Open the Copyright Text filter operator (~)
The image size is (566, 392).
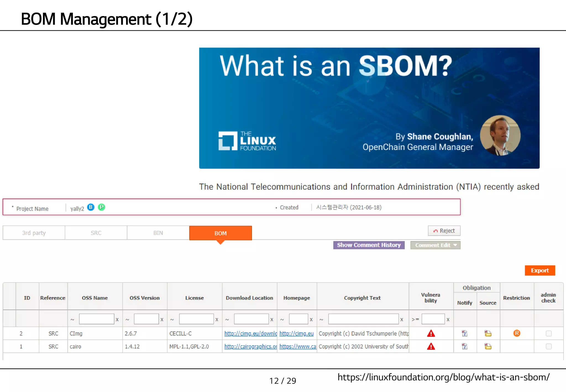tap(321, 320)
